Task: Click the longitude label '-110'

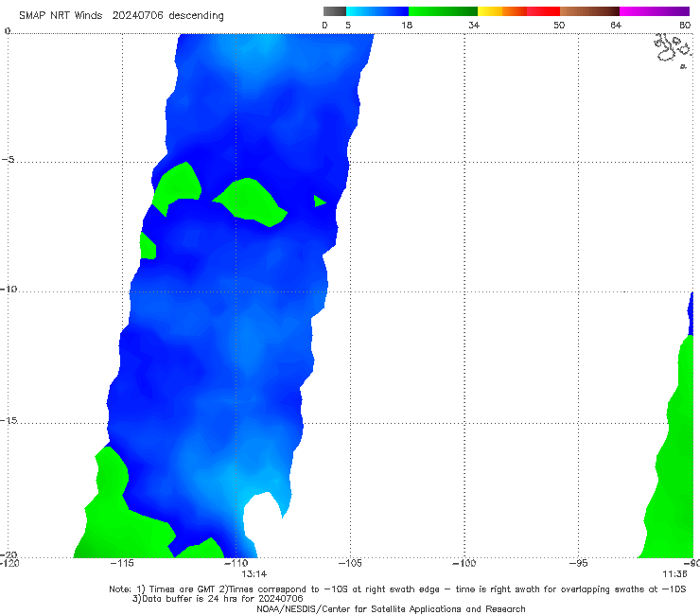Action: pyautogui.click(x=236, y=563)
